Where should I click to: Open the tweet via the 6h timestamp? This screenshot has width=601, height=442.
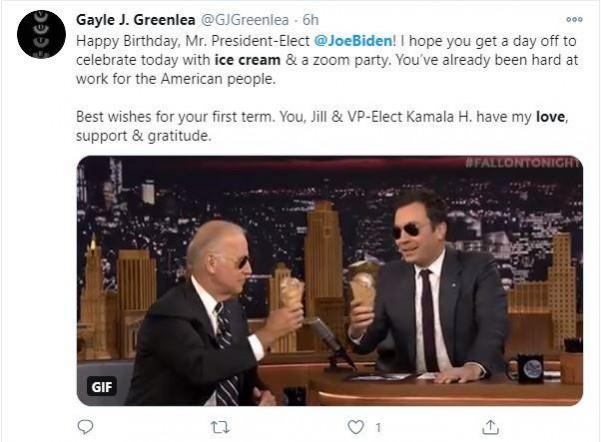point(310,19)
